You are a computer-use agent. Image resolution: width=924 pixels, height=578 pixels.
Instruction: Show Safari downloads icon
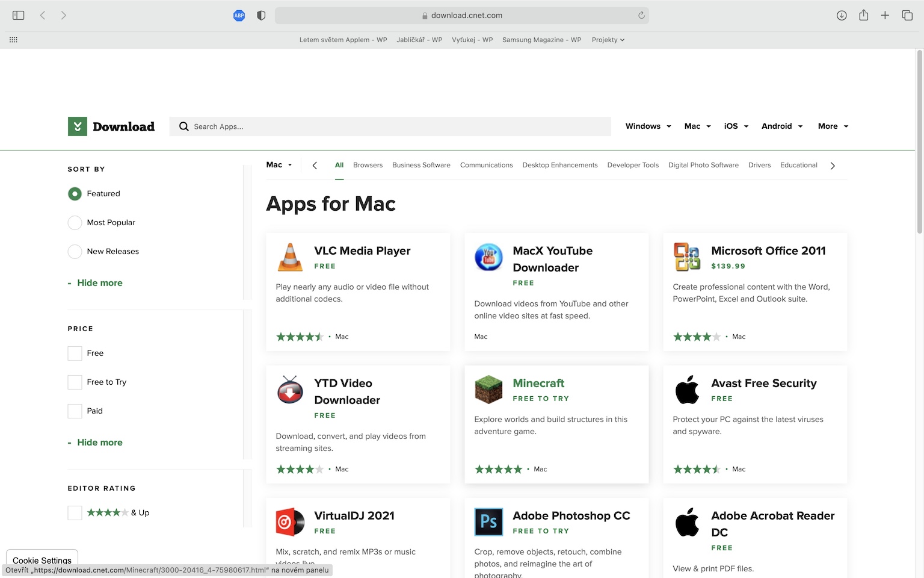[842, 16]
